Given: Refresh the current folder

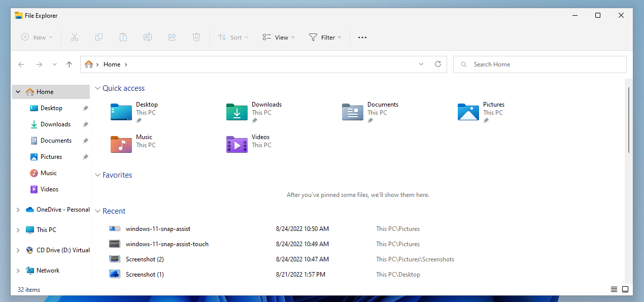Looking at the screenshot, I should 438,64.
